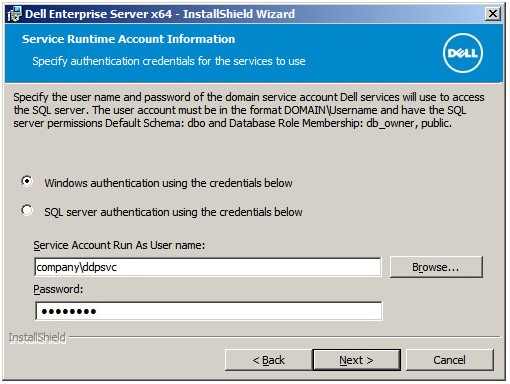Viewport: 510px width, 384px height.
Task: Click the 'Dell Enterprise Server x64' title bar text
Action: pos(98,14)
